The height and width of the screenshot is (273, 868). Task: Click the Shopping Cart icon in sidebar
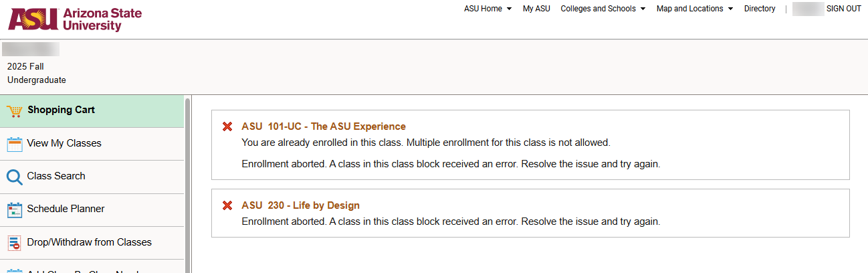[x=15, y=111]
